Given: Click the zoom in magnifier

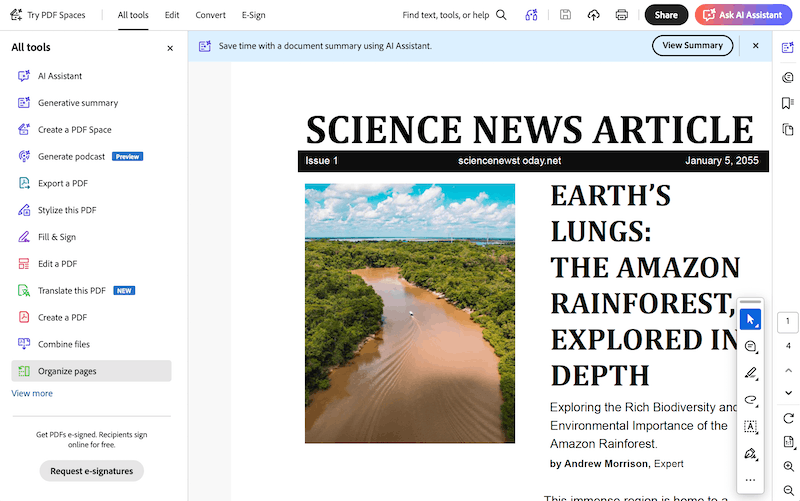Looking at the screenshot, I should click(788, 466).
